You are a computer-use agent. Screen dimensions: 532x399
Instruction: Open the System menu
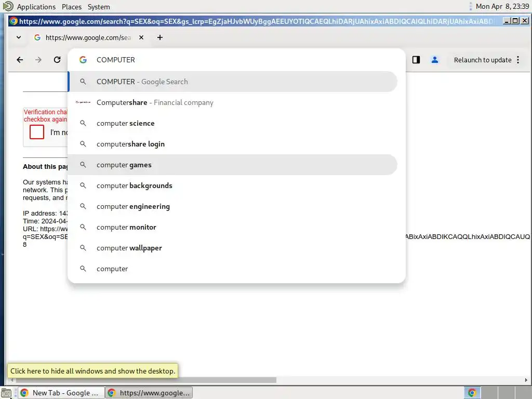click(99, 7)
